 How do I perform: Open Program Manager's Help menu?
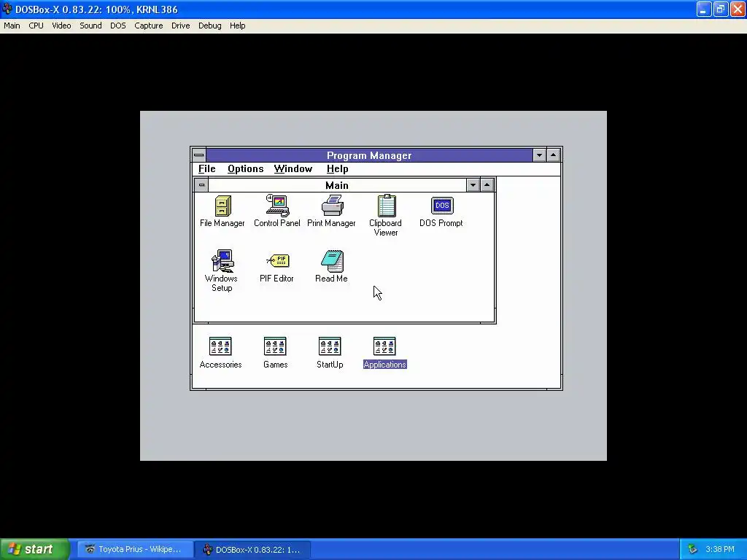click(337, 169)
